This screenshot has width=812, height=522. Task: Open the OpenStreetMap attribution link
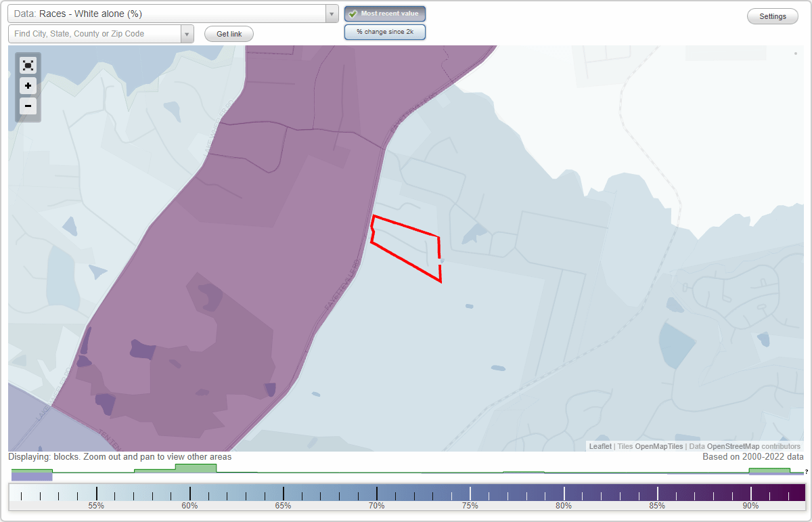click(x=734, y=446)
